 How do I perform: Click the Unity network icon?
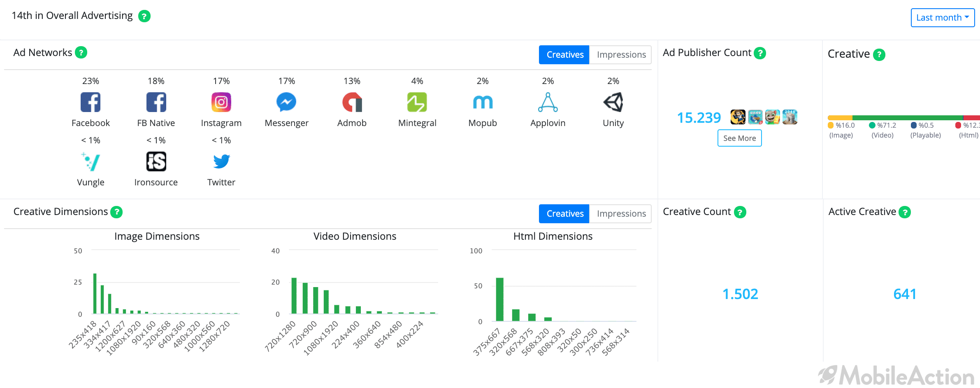coord(613,102)
